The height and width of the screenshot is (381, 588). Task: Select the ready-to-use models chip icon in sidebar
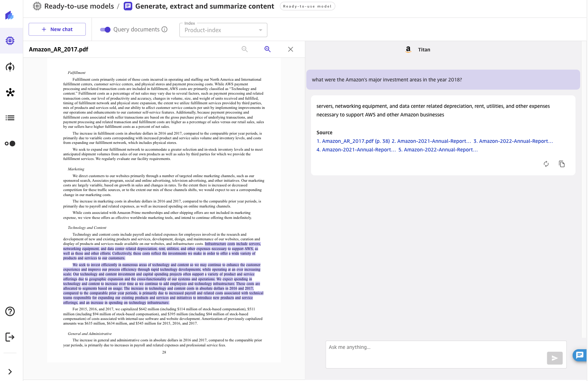10,41
